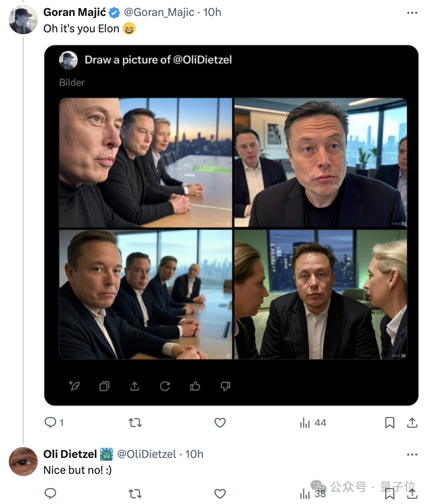Screen dimensions: 429x504
Task: Visit the @Goran_Majic handle link
Action: pos(159,12)
